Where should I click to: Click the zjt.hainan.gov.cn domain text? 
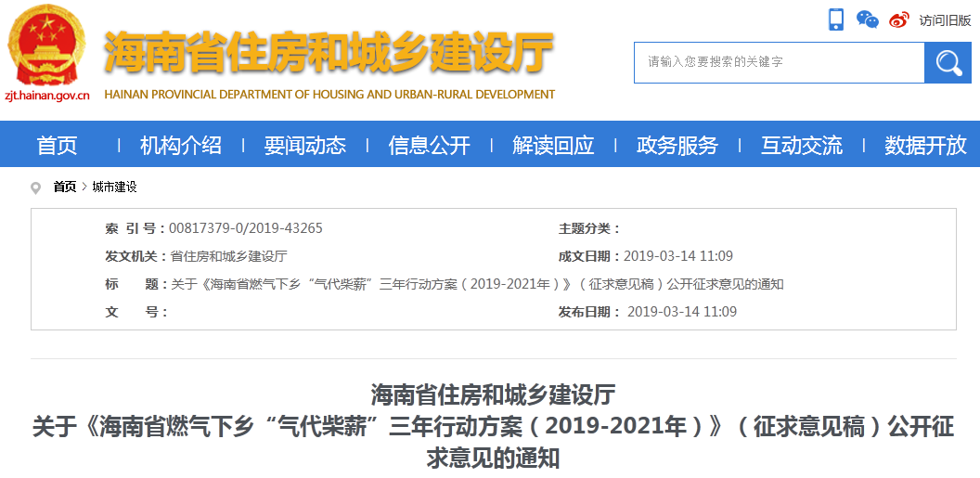(46, 95)
